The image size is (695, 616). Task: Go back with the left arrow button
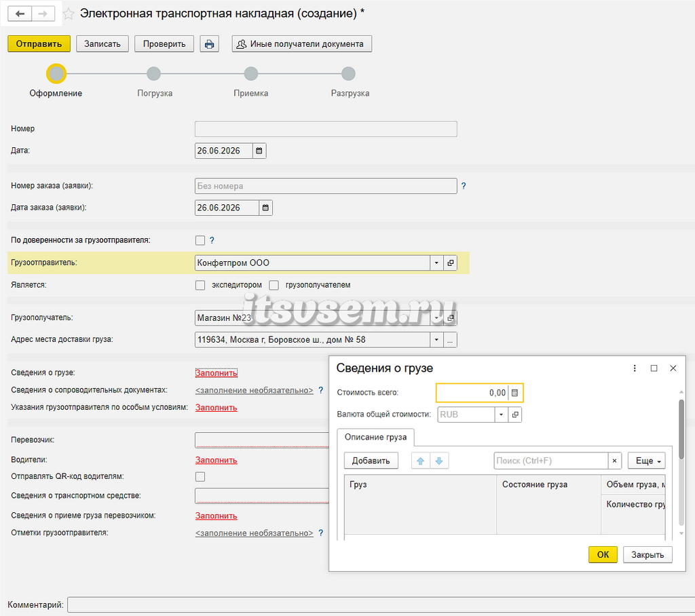(x=20, y=14)
